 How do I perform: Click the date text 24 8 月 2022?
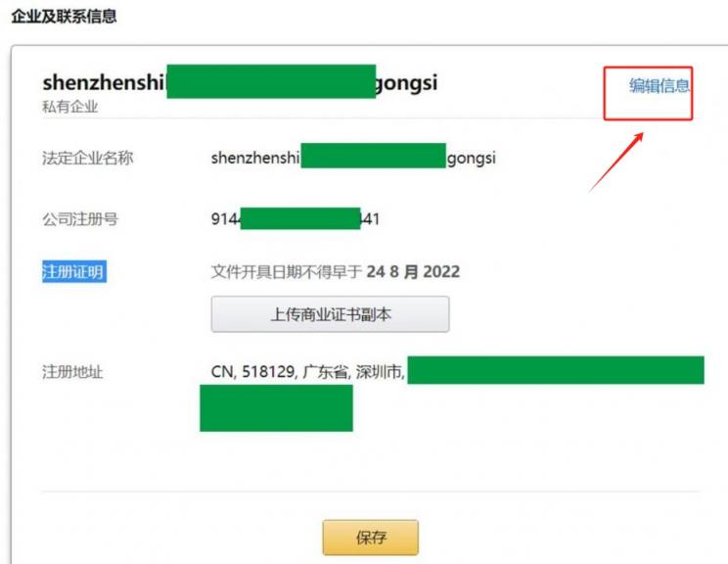[413, 272]
